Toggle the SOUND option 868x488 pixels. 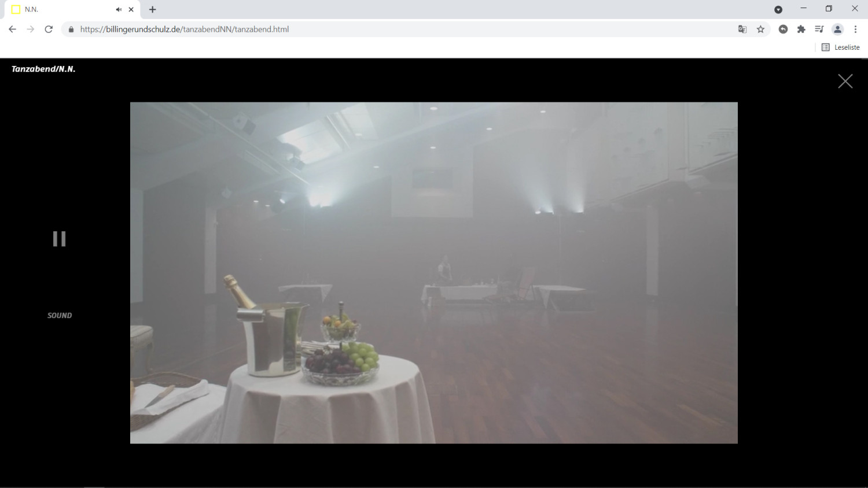click(60, 316)
